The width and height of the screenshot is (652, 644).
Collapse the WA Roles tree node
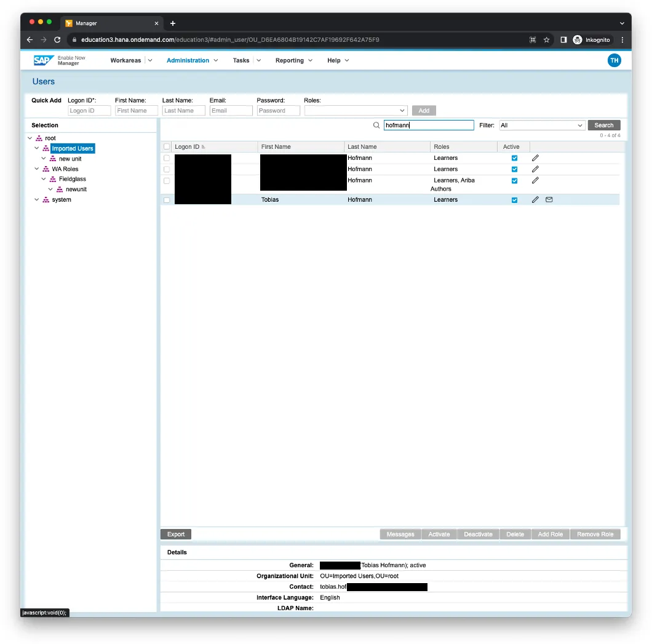[37, 169]
